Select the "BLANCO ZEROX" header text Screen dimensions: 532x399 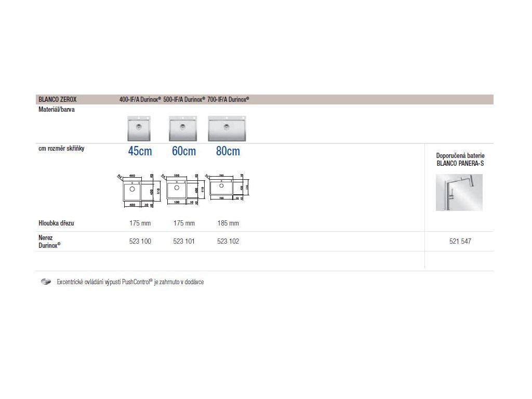[57, 99]
